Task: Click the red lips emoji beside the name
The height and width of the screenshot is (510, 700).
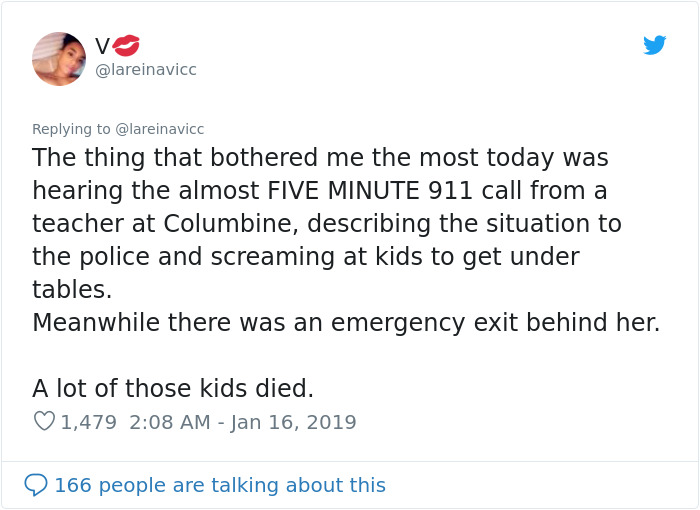Action: (x=126, y=45)
